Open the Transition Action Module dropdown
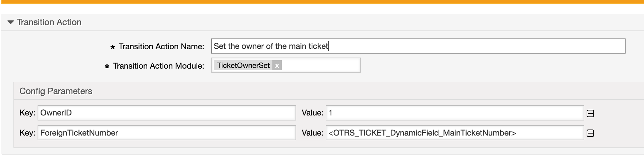The width and height of the screenshot is (644, 166). [x=320, y=66]
